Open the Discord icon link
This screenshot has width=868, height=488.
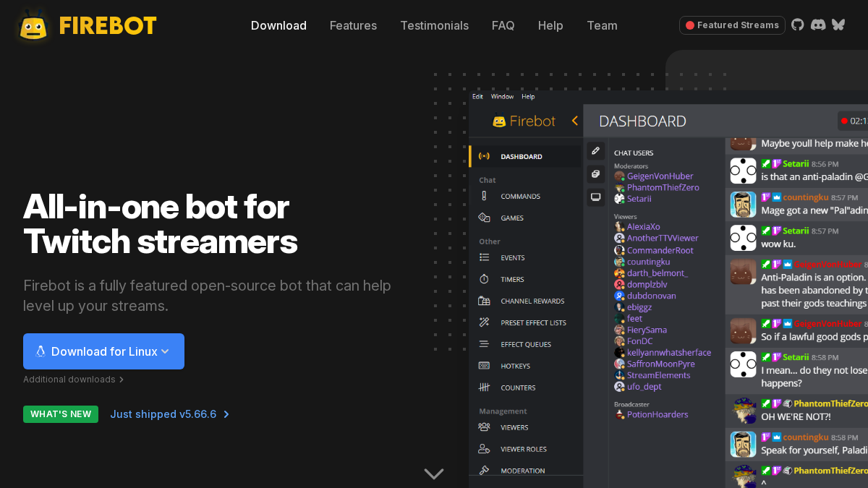[x=818, y=25]
